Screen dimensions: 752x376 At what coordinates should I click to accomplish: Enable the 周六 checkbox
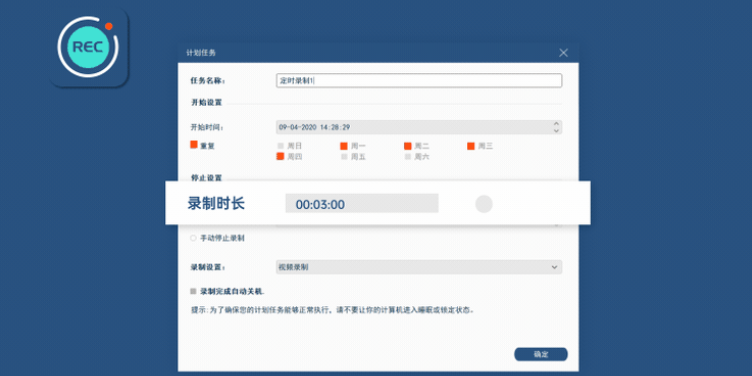click(408, 156)
